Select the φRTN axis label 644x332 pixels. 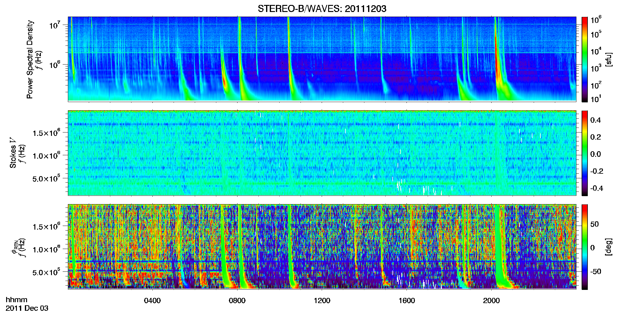click(14, 247)
